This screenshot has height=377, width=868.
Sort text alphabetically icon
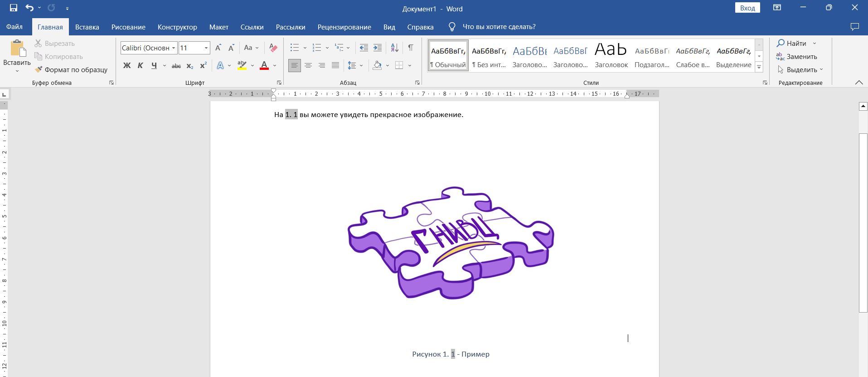click(x=394, y=48)
